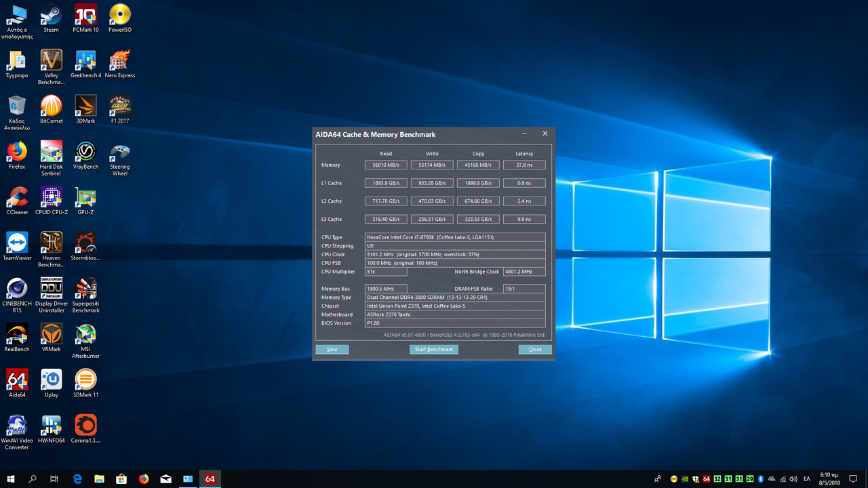Open taskbar search magnifier
This screenshot has height=488, width=868.
pyautogui.click(x=33, y=479)
